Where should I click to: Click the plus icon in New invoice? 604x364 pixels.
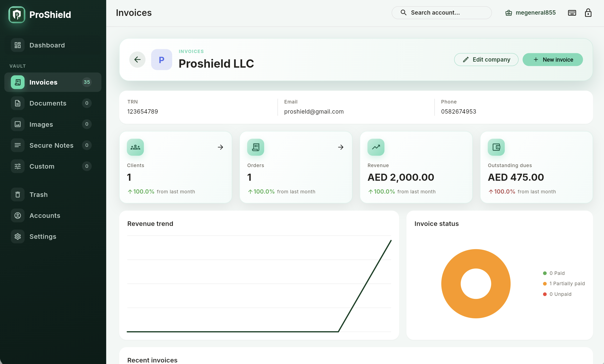pyautogui.click(x=536, y=60)
